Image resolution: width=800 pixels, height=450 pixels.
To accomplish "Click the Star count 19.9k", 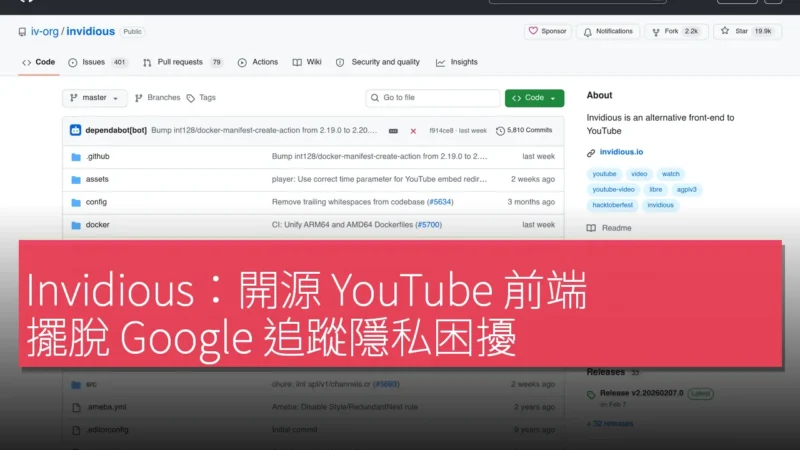I will (x=763, y=32).
